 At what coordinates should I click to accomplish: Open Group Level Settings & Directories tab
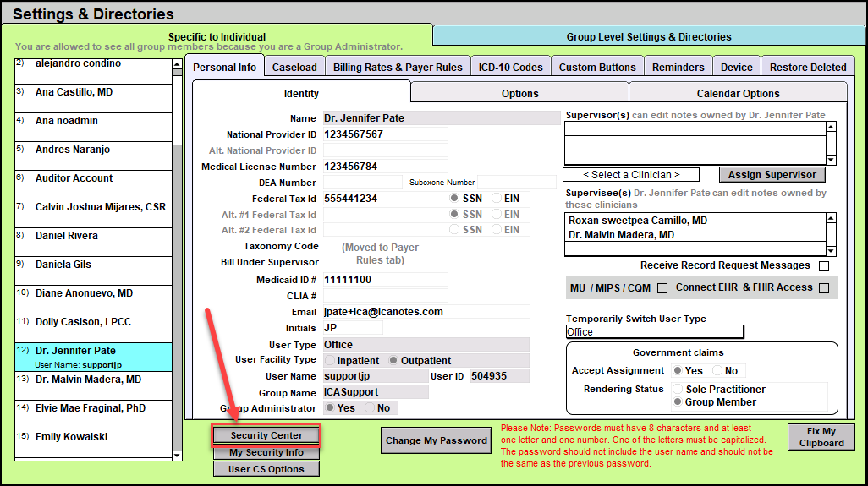coord(649,37)
